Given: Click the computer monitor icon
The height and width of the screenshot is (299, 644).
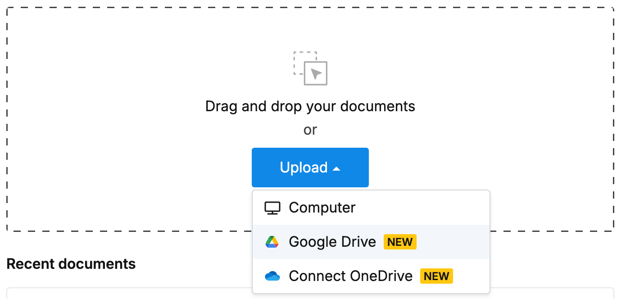Looking at the screenshot, I should 272,208.
